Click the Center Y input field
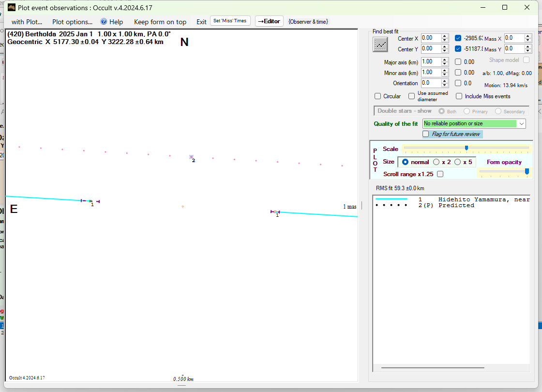 pyautogui.click(x=431, y=49)
